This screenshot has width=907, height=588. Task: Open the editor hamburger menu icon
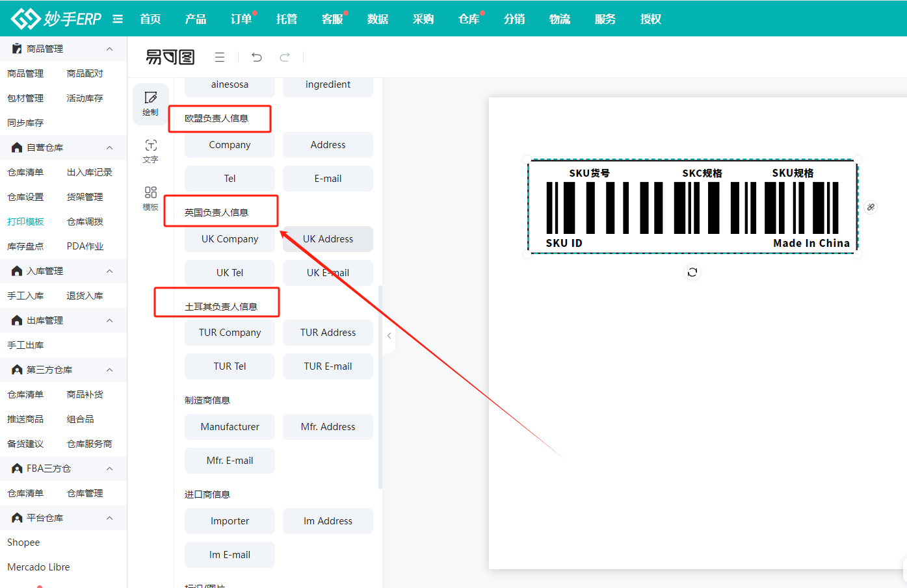pos(220,57)
